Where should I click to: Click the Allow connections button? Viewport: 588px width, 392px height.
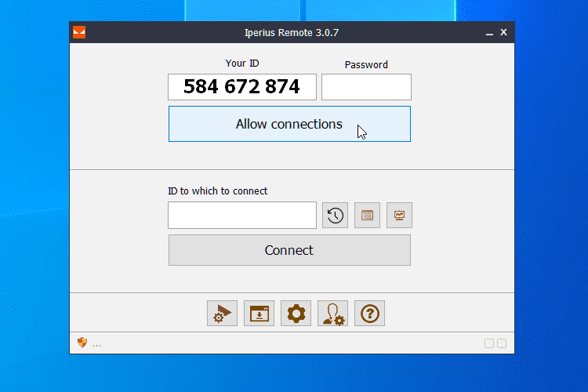[x=289, y=124]
